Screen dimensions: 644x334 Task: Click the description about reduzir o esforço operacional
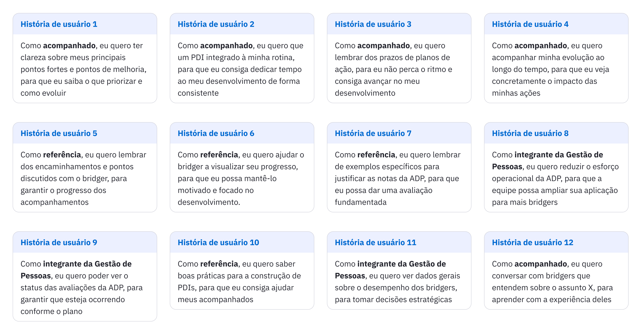(x=555, y=178)
